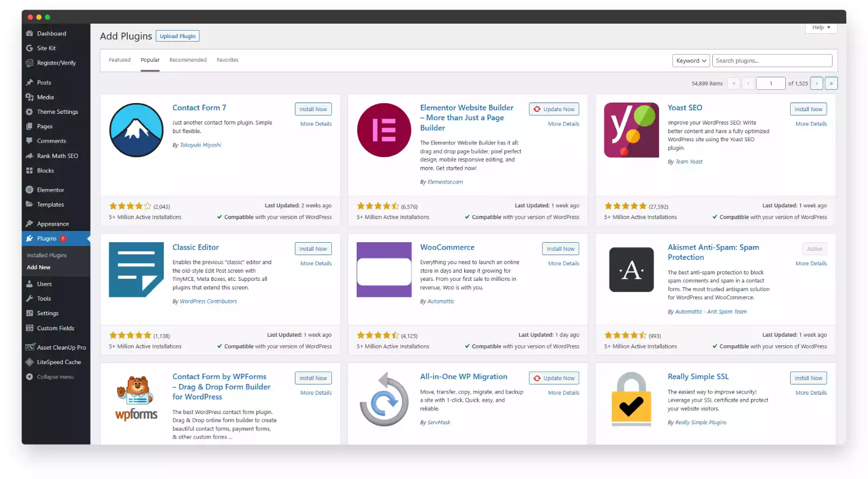The image size is (868, 479).
Task: Click the WPForms bear logo
Action: tap(136, 399)
